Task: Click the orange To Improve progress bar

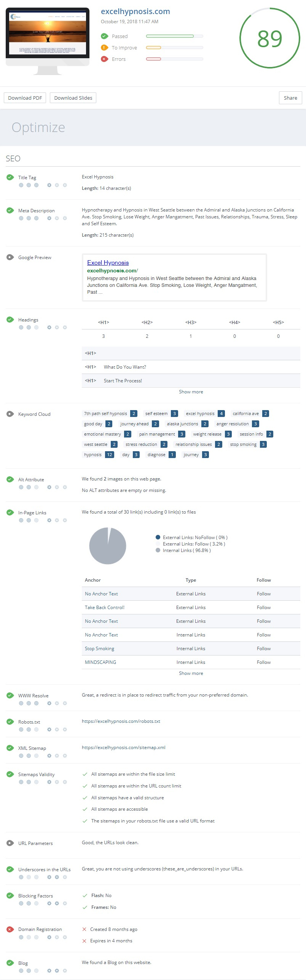Action: coord(175,48)
